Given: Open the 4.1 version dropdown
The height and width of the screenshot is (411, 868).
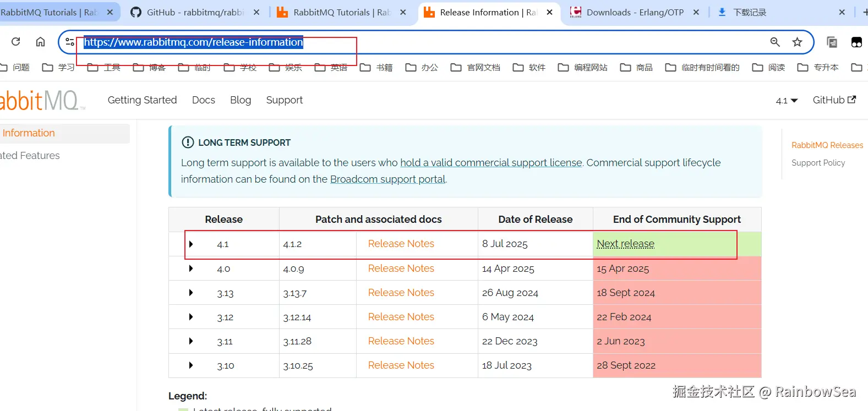Looking at the screenshot, I should [x=787, y=101].
